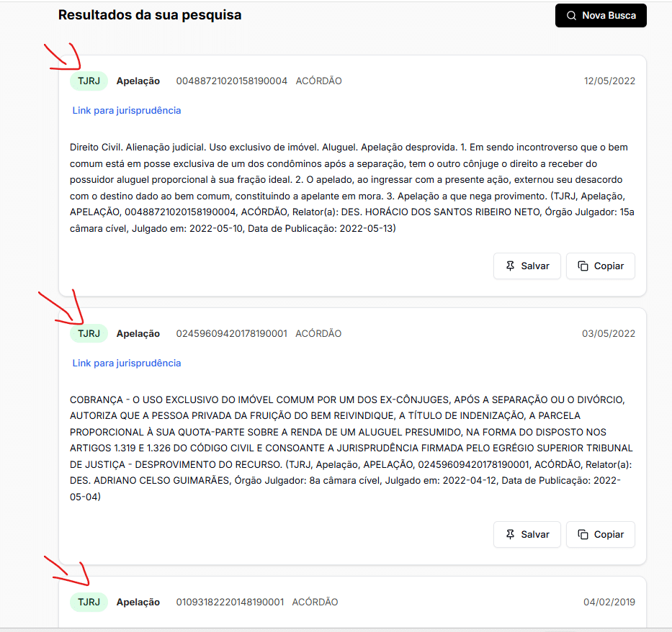672x632 pixels.
Task: Open Link para jurisprudência for case 02459609420178190001
Action: (x=127, y=363)
